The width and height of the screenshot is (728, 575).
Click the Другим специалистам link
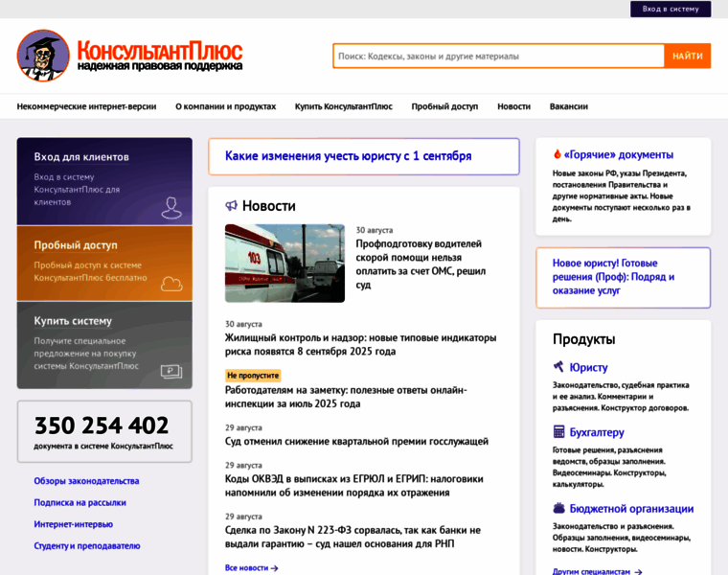pos(591,572)
